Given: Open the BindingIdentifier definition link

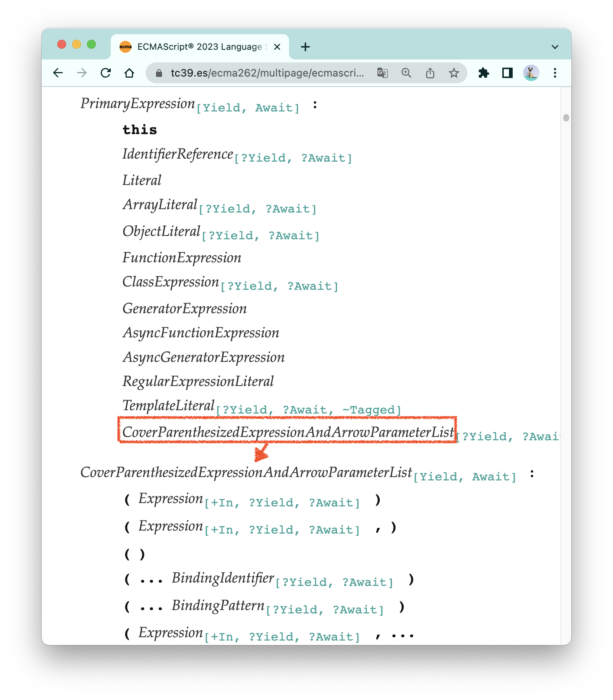Looking at the screenshot, I should coord(223,579).
